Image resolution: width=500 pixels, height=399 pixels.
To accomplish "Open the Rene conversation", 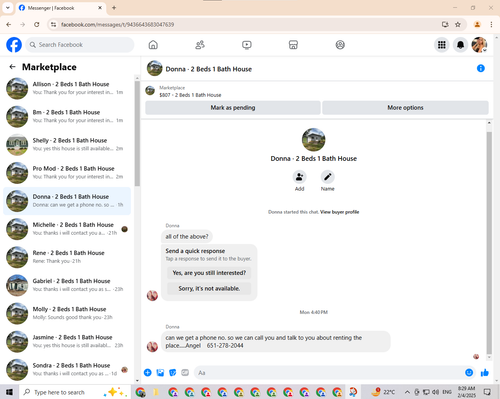I will pyautogui.click(x=67, y=257).
